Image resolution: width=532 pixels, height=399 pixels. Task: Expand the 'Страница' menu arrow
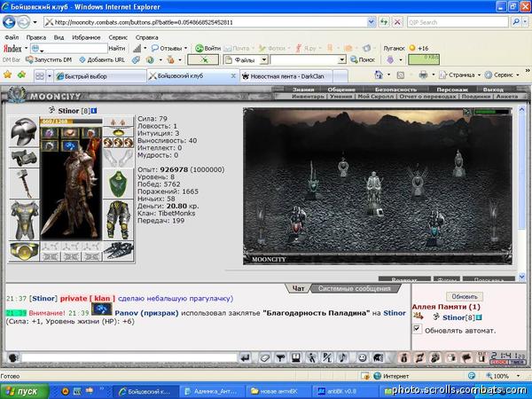(x=479, y=75)
